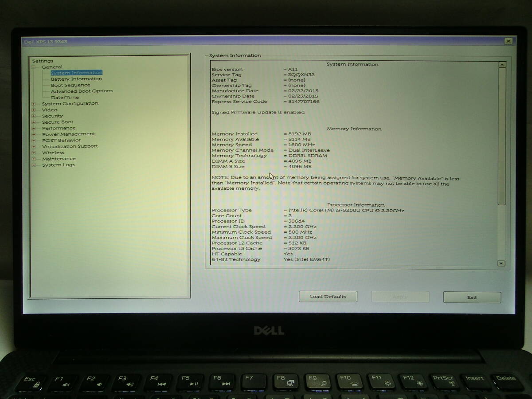
Task: Expand the System Logs node
Action: [x=33, y=165]
